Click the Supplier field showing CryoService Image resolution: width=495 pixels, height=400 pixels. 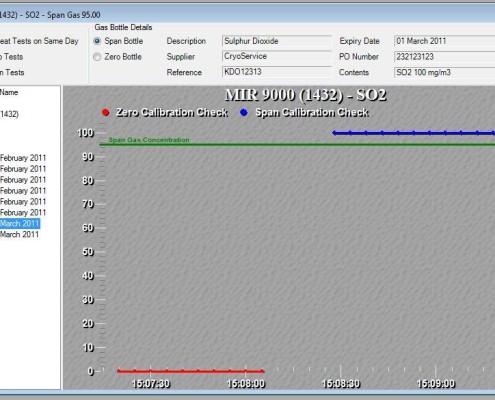click(x=277, y=56)
